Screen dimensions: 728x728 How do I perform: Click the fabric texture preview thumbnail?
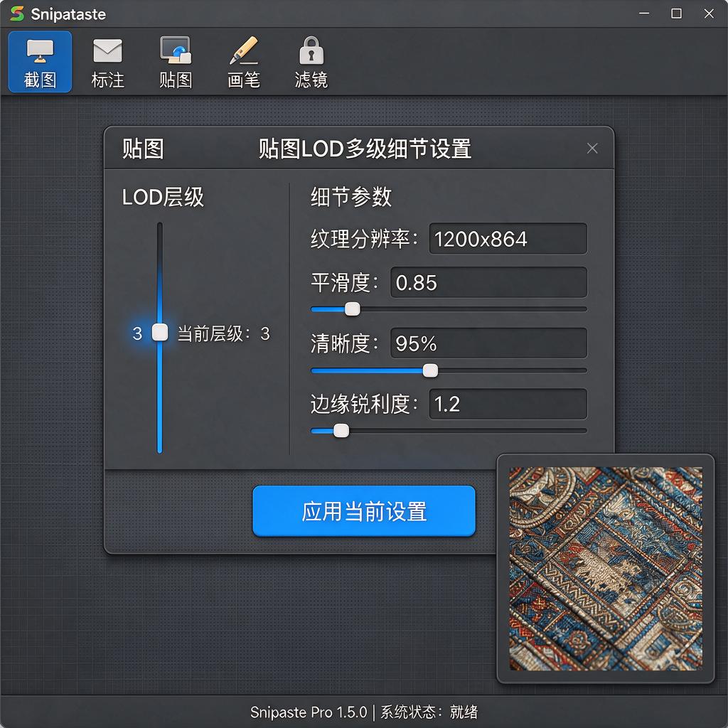click(x=606, y=568)
